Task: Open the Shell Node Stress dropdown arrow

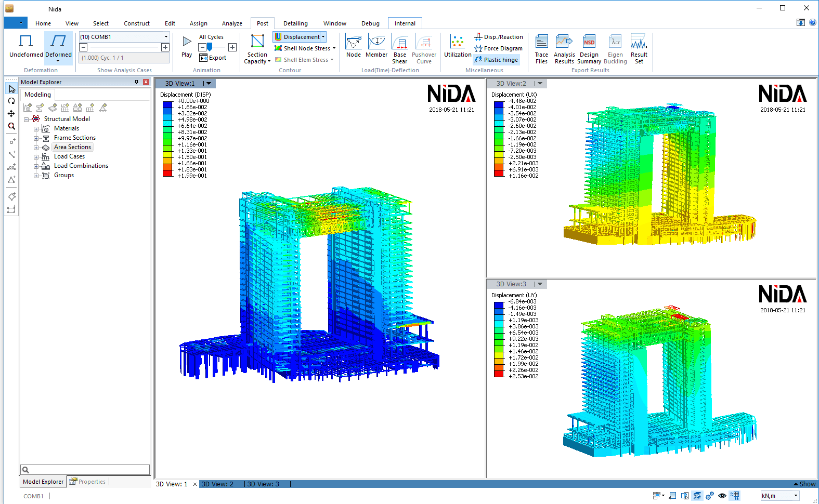Action: pos(334,48)
